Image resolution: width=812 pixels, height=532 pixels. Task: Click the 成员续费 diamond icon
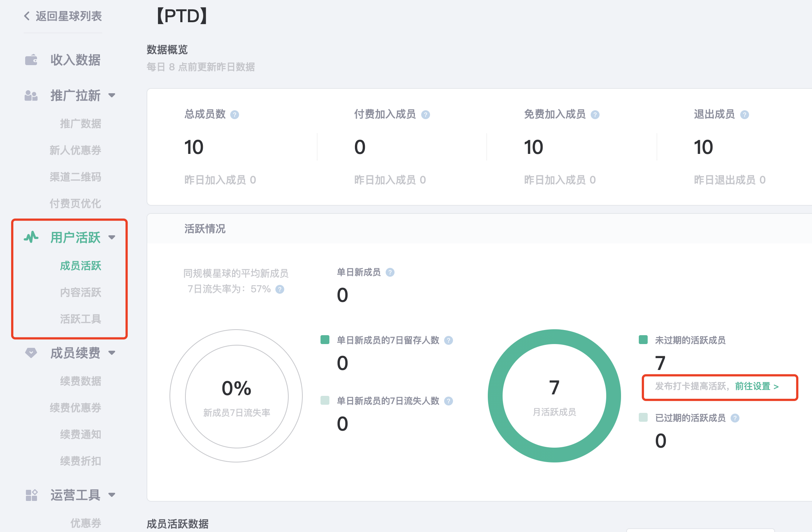tap(31, 353)
